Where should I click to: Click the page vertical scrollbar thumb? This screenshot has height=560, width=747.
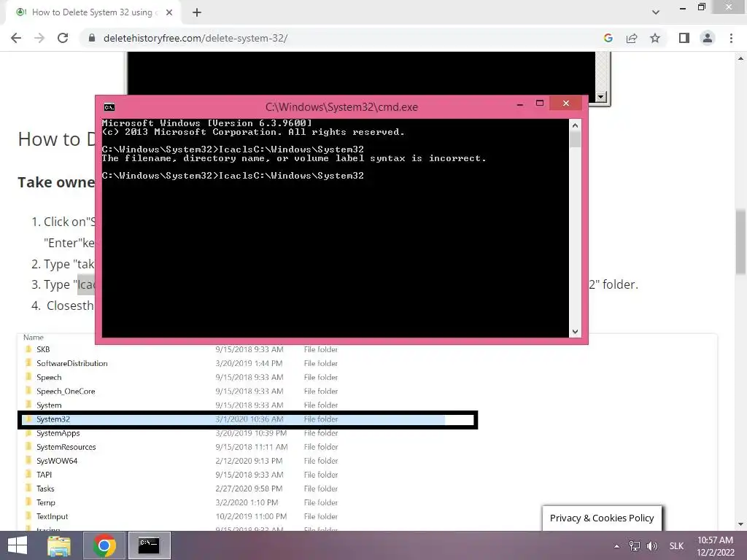click(741, 241)
